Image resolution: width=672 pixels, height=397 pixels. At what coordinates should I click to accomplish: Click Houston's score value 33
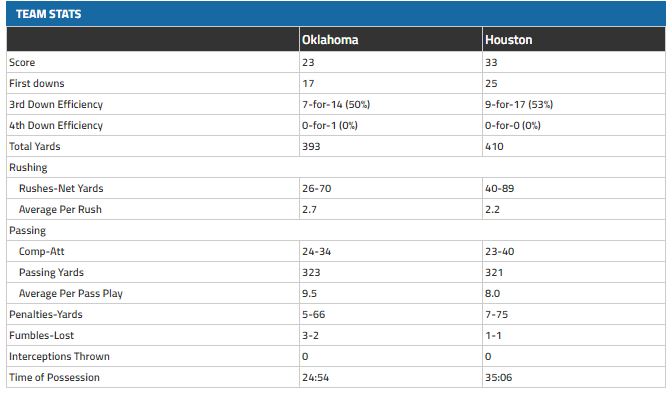tap(491, 63)
